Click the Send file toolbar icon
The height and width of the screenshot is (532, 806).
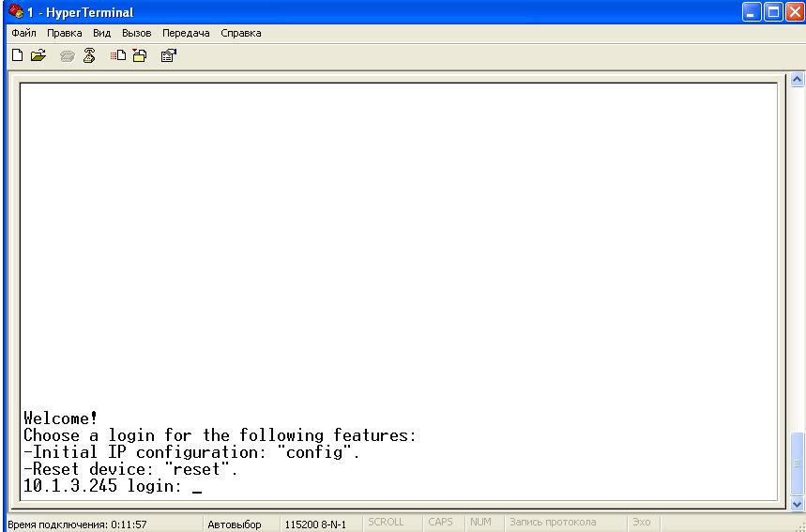pos(117,55)
